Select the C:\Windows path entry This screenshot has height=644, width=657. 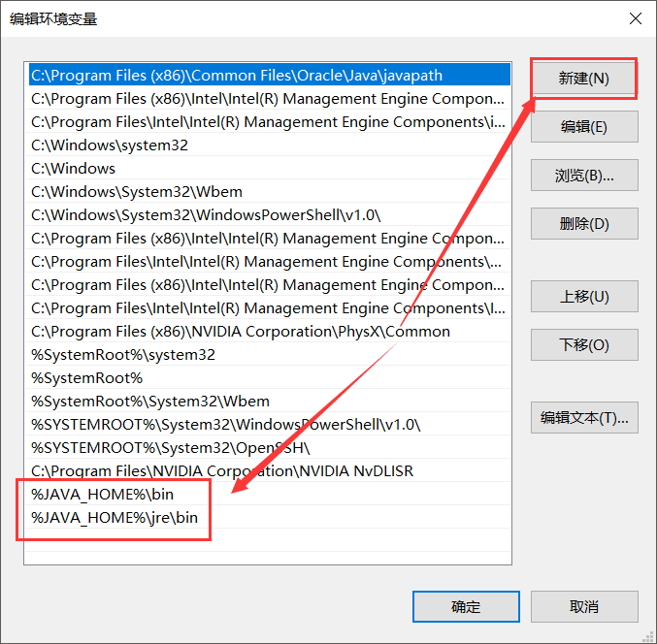coord(74,169)
